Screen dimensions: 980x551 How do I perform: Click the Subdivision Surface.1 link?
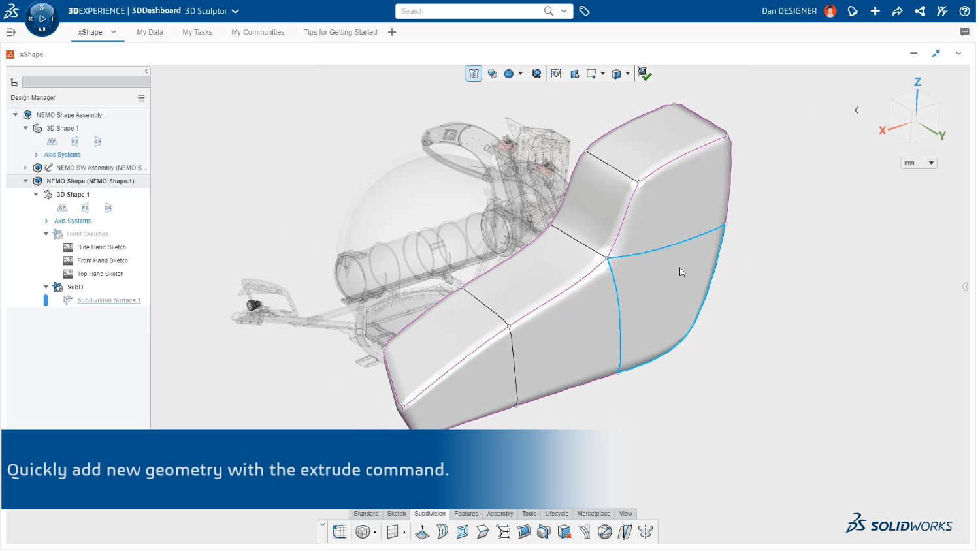(109, 301)
